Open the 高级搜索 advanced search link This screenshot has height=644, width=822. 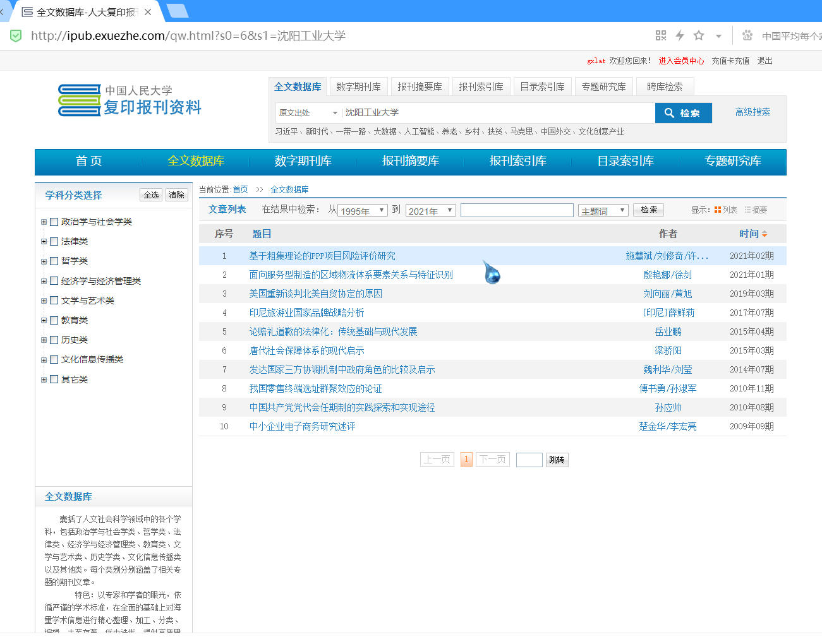tap(752, 112)
